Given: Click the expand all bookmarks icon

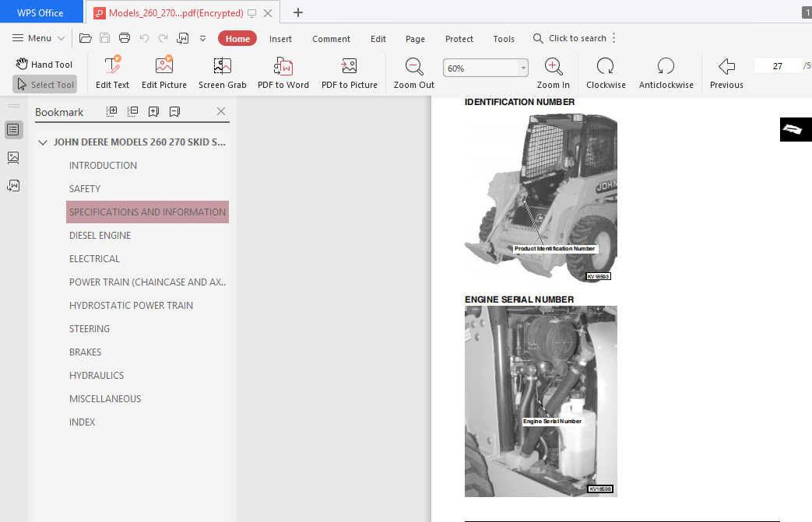Looking at the screenshot, I should pos(112,111).
